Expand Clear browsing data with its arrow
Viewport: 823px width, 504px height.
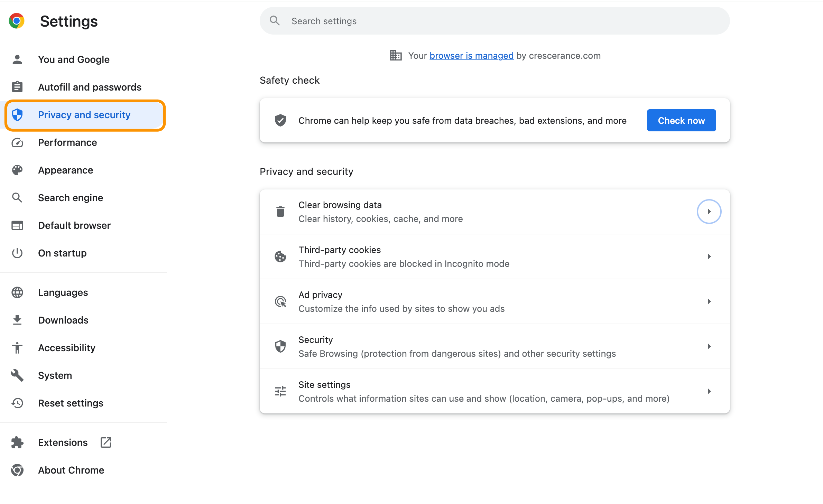click(x=709, y=212)
